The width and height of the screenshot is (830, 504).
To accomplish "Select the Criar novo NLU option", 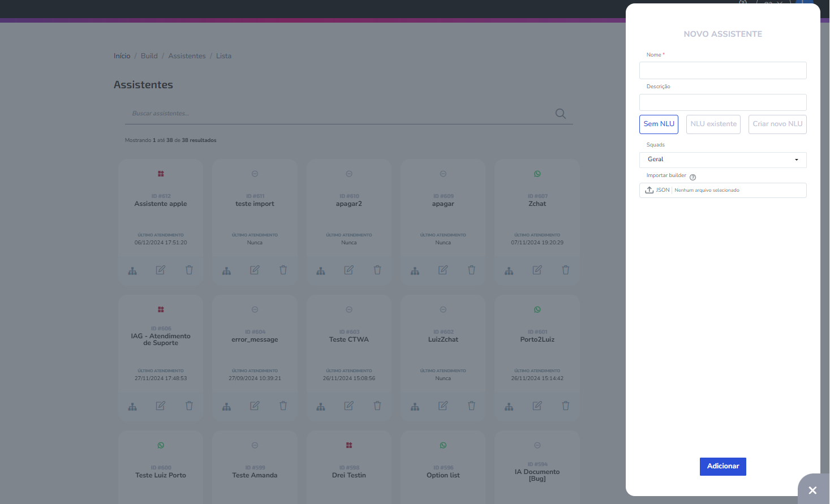I will click(x=777, y=124).
